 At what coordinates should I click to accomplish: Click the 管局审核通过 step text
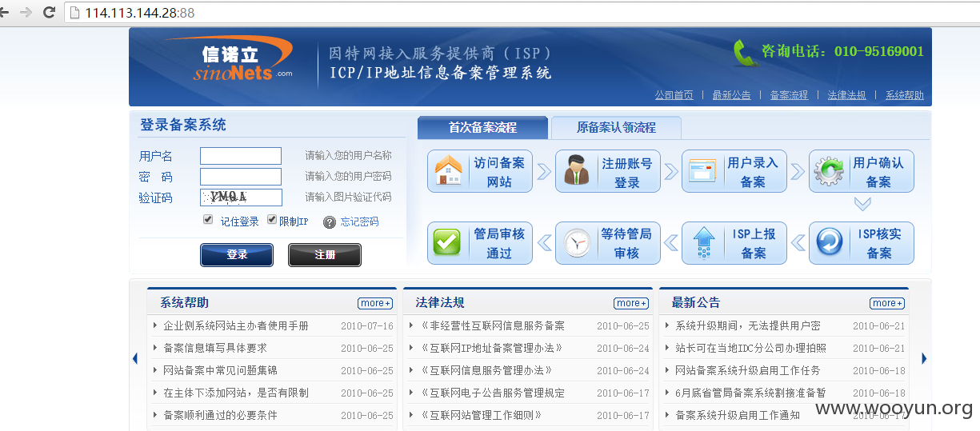click(x=499, y=243)
